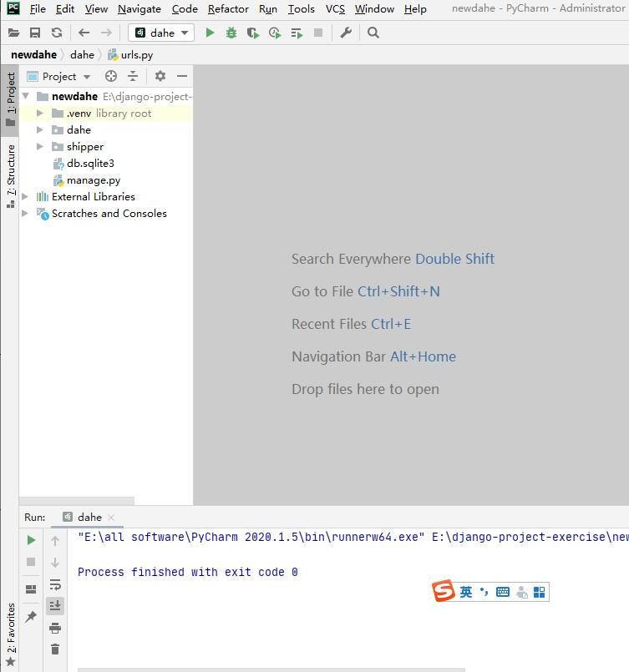Viewport: 629px width, 672px height.
Task: Open the Help menu
Action: click(415, 9)
